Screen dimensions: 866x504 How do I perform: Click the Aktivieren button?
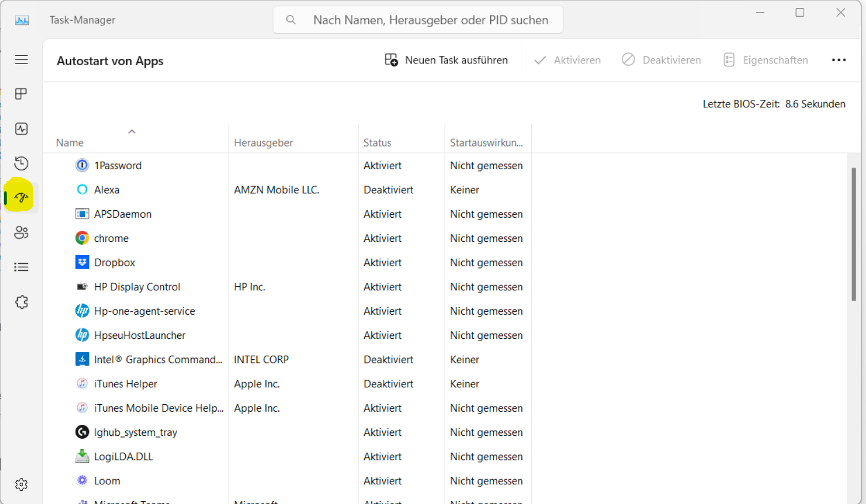[x=568, y=60]
